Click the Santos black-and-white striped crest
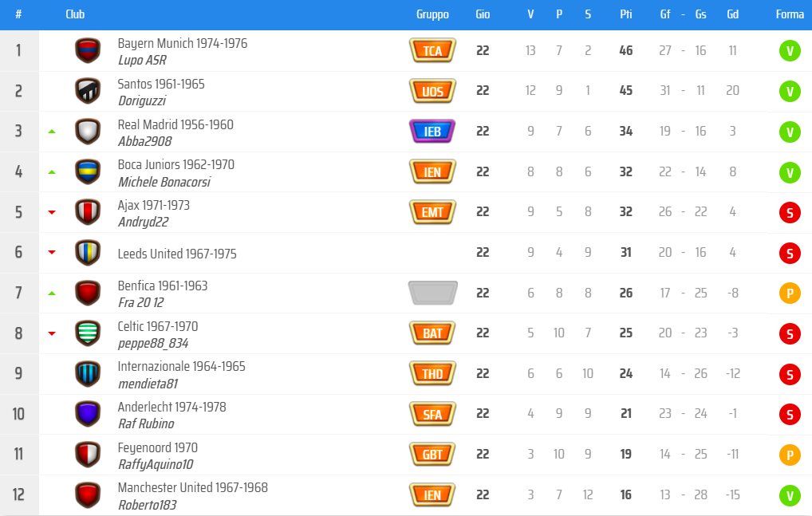Image resolution: width=812 pixels, height=516 pixels. pyautogui.click(x=88, y=91)
